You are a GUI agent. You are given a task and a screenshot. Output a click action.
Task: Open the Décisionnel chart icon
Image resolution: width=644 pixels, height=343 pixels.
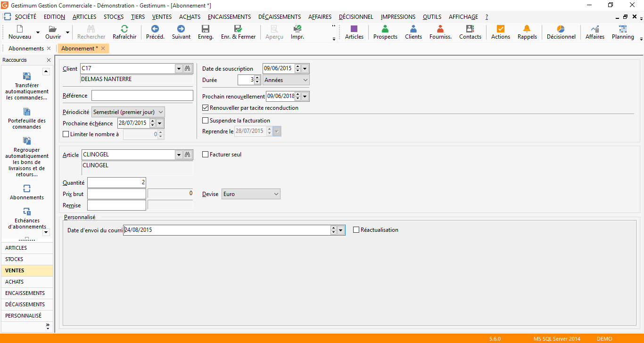click(x=561, y=29)
